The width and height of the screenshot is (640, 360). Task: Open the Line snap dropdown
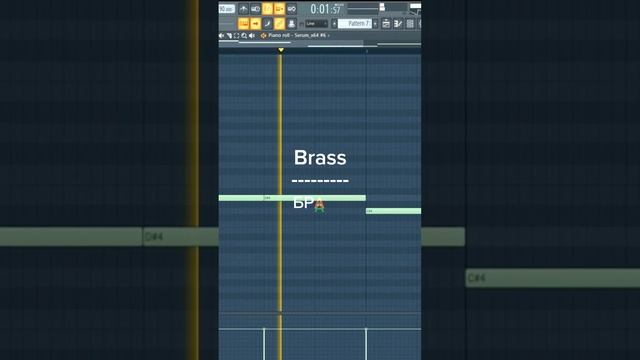click(316, 24)
